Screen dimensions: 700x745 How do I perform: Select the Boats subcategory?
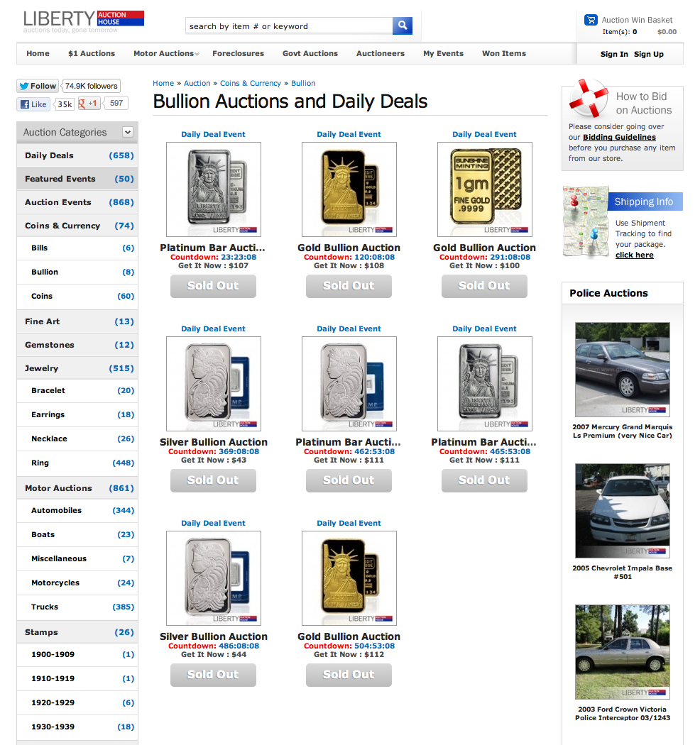coord(77,534)
